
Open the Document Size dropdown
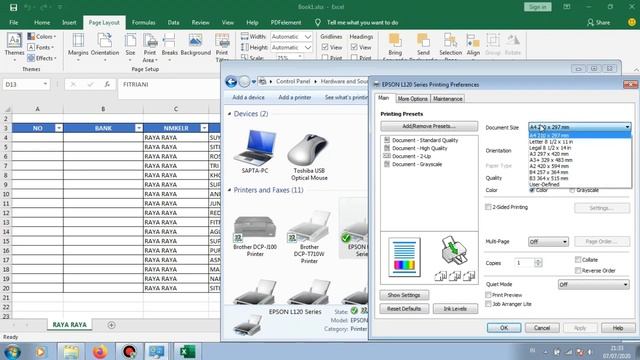point(580,127)
